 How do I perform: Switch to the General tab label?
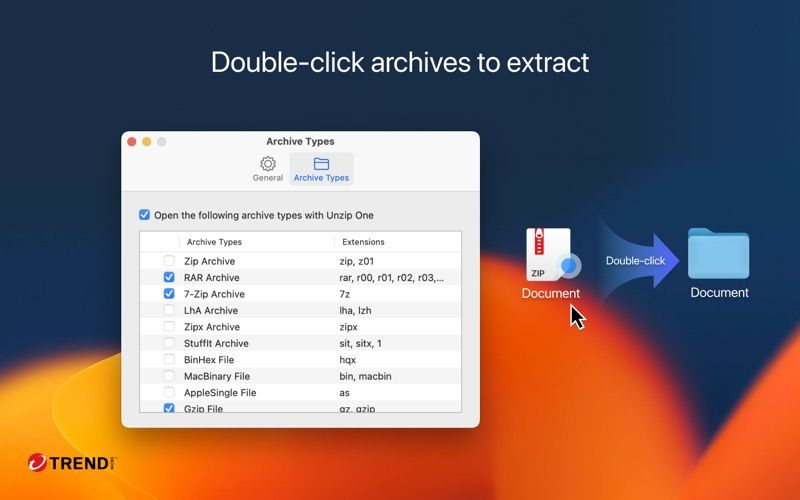pyautogui.click(x=267, y=178)
